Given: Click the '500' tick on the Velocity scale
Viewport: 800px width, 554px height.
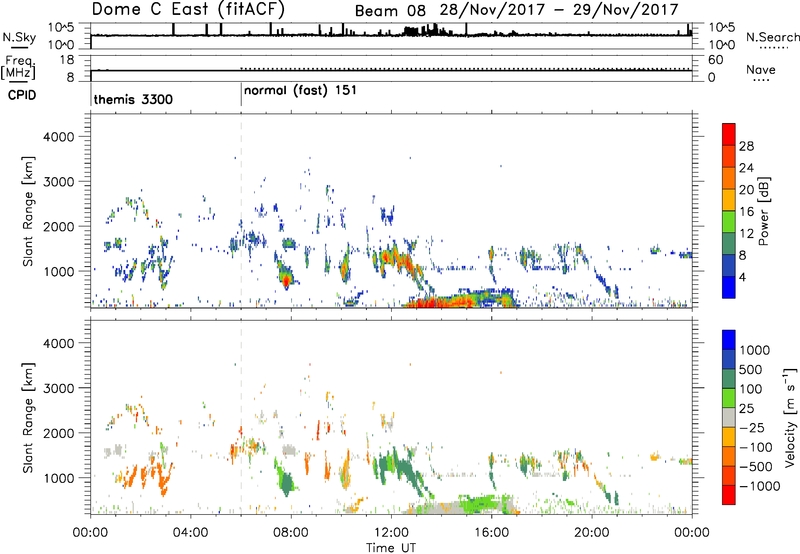Looking at the screenshot, I should (751, 370).
